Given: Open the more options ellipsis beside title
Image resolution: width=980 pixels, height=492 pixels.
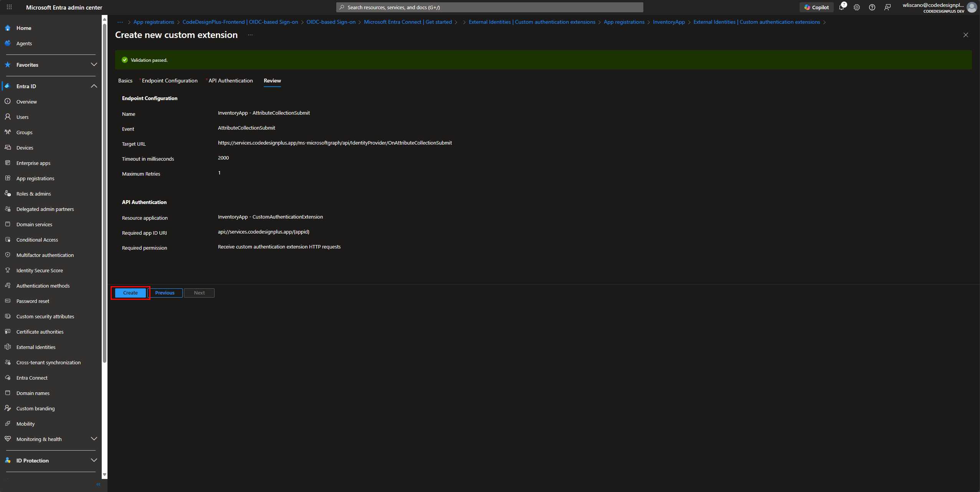Looking at the screenshot, I should coord(250,35).
